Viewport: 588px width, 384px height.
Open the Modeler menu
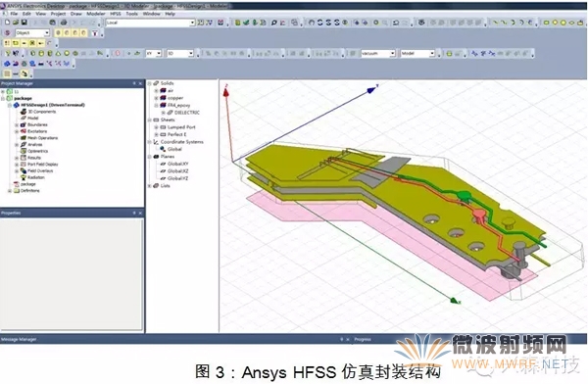[96, 14]
